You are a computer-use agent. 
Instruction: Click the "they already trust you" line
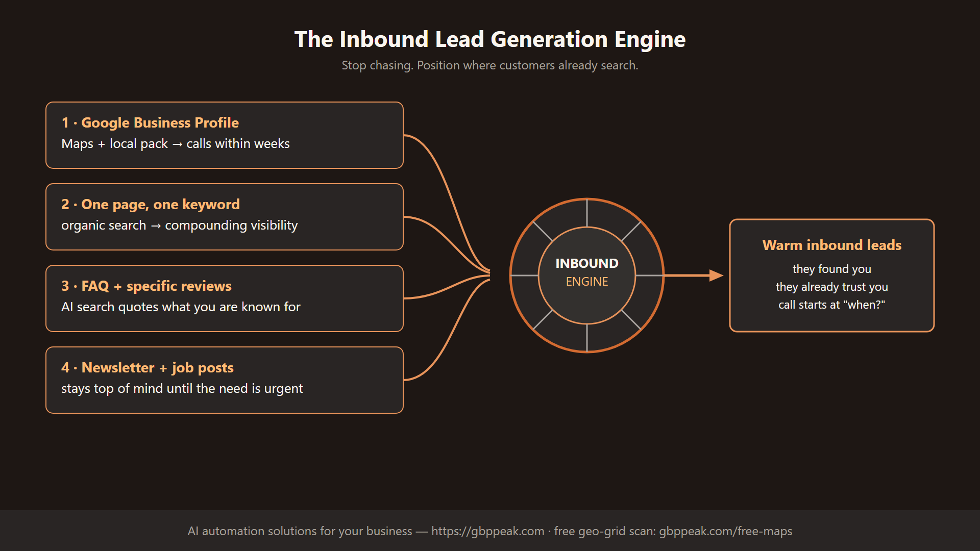[x=832, y=287]
